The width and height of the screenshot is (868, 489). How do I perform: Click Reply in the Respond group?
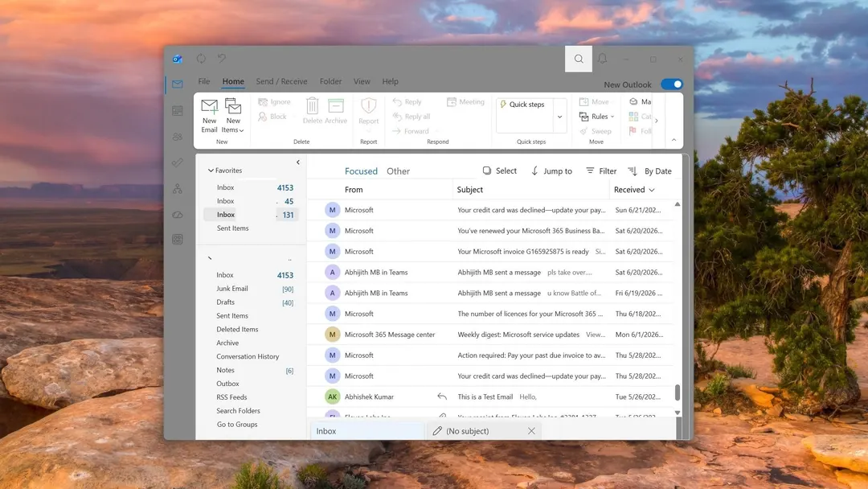pos(407,102)
